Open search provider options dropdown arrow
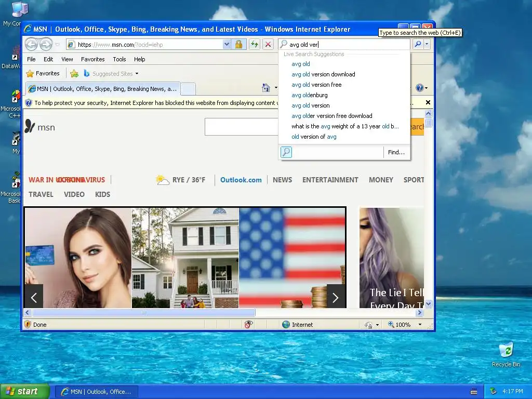 [427, 44]
